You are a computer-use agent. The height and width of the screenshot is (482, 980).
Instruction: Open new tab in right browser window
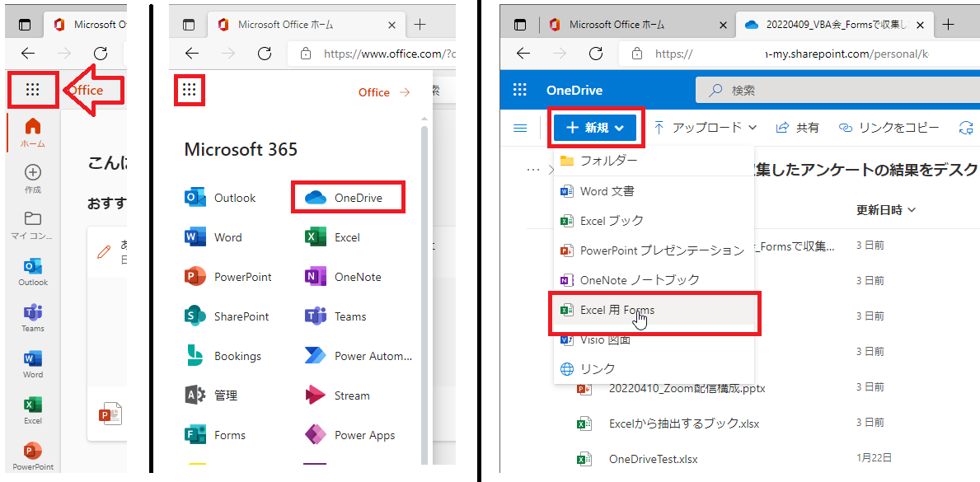(x=949, y=25)
